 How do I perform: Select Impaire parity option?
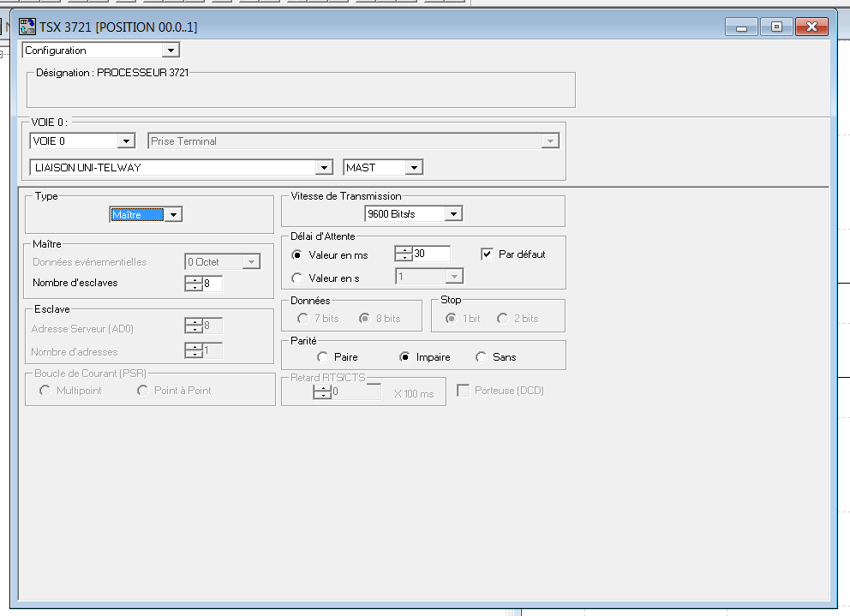pyautogui.click(x=405, y=357)
